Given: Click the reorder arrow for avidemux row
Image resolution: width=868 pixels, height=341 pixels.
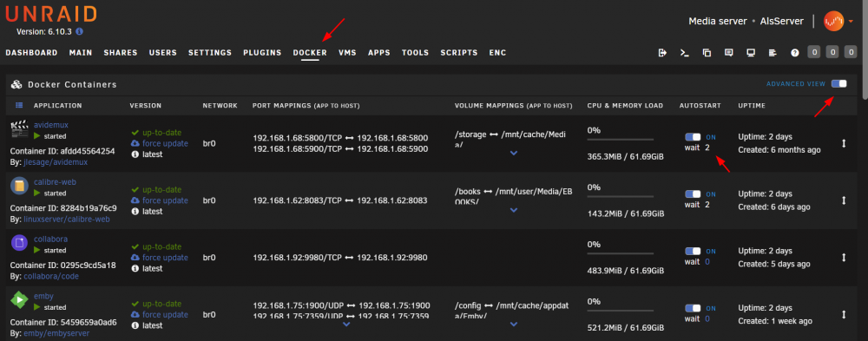Looking at the screenshot, I should (844, 143).
